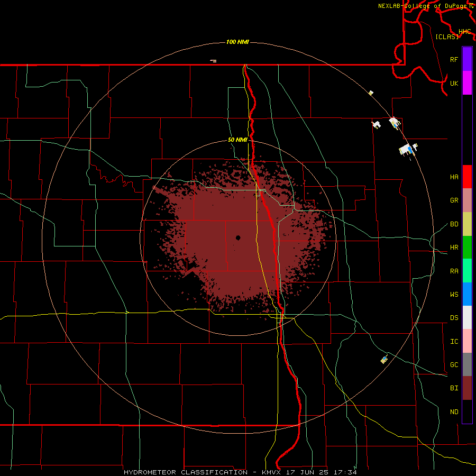Click the RF legend label

(454, 59)
